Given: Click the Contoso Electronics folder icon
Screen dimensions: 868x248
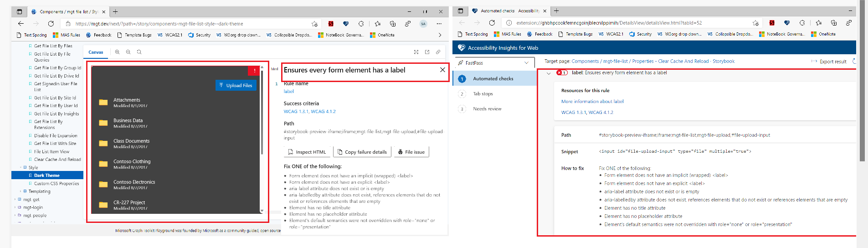Looking at the screenshot, I should click(x=103, y=184).
